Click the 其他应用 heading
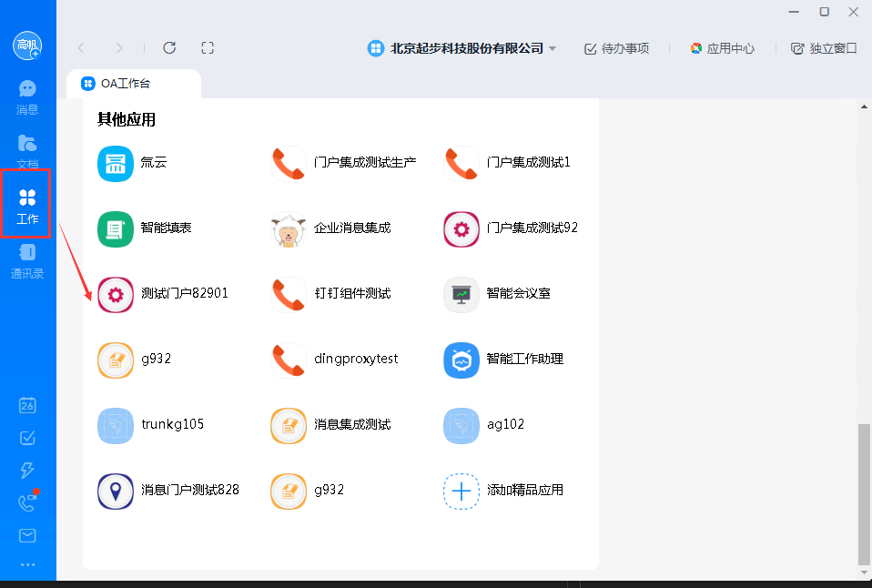This screenshot has width=872, height=588. 127,119
